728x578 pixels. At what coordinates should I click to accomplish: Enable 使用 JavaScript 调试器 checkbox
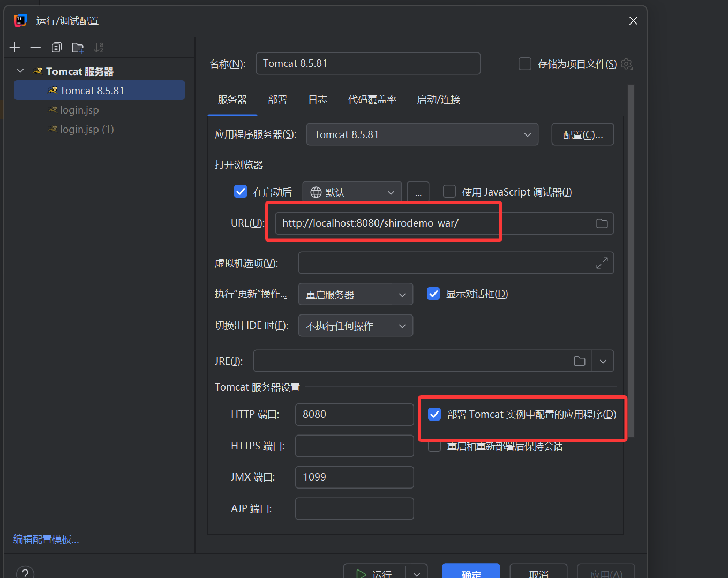click(x=449, y=192)
